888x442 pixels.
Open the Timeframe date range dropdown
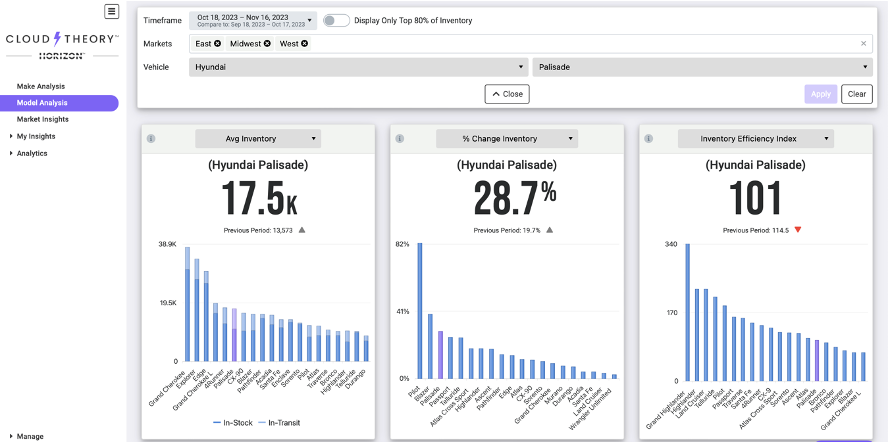coord(253,21)
